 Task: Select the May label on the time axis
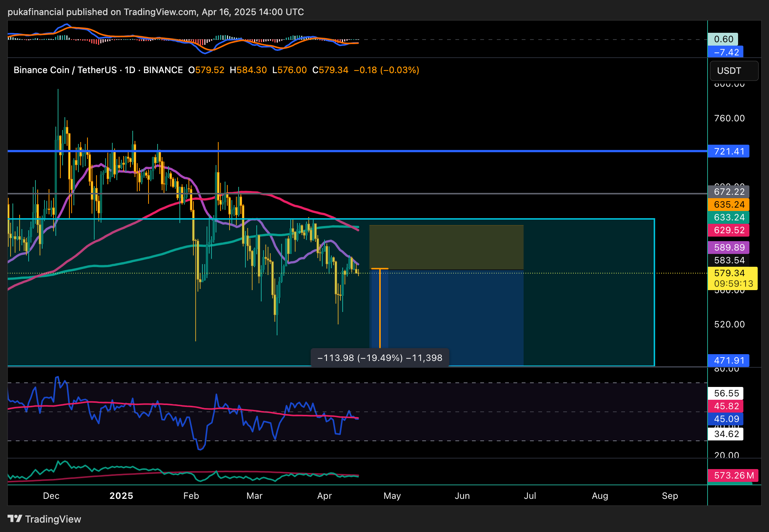coord(392,495)
